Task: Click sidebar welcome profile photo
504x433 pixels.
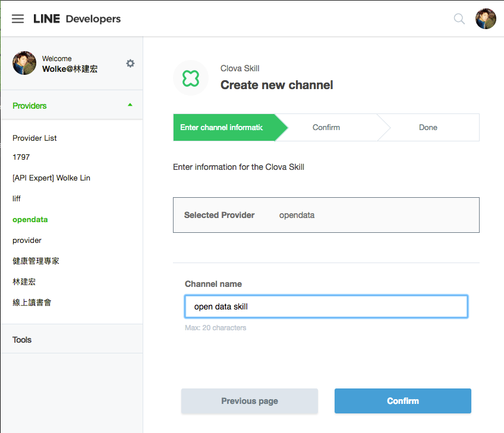Action: tap(24, 63)
